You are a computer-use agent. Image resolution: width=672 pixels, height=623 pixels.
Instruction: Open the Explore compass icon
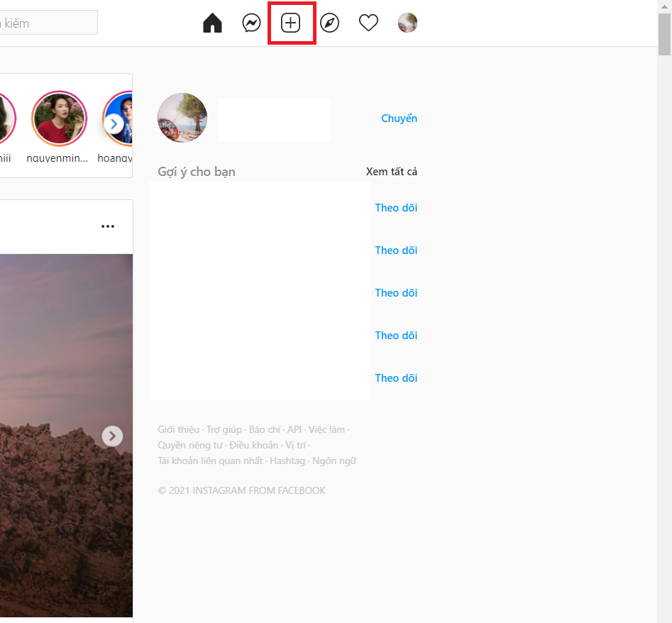(x=329, y=23)
